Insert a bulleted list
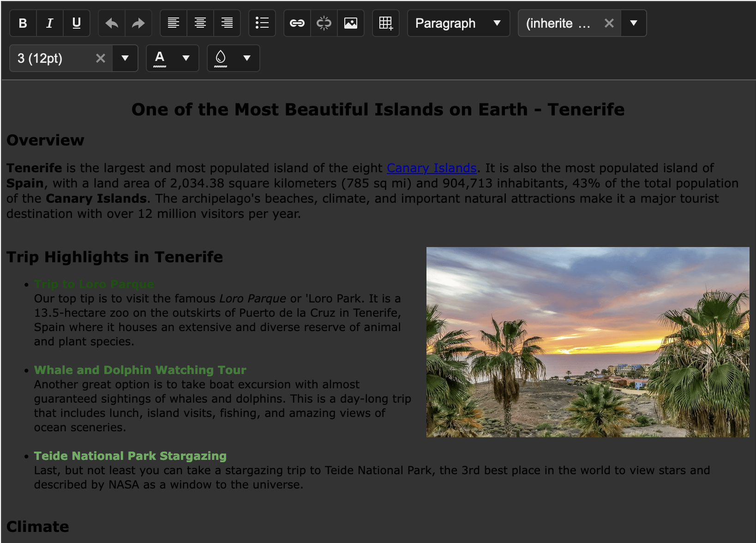756x543 pixels. (262, 23)
